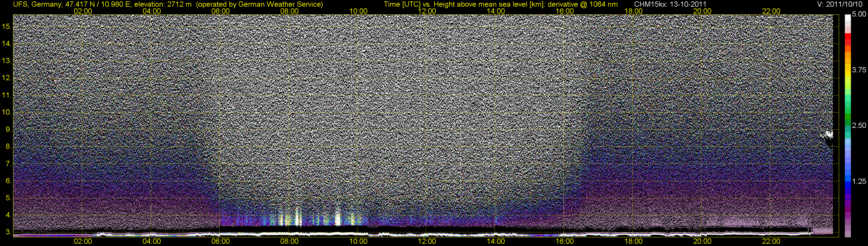Pick the bright green band of the color scale
The height and width of the screenshot is (246, 868).
[x=847, y=92]
